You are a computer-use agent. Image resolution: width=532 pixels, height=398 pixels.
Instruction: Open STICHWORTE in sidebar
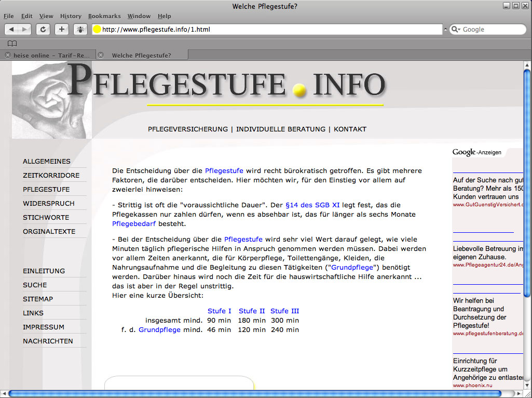46,217
